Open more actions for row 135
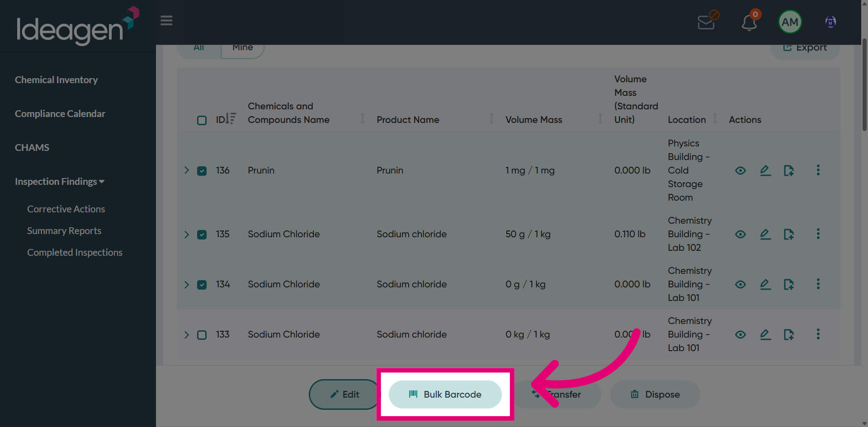 click(x=818, y=234)
